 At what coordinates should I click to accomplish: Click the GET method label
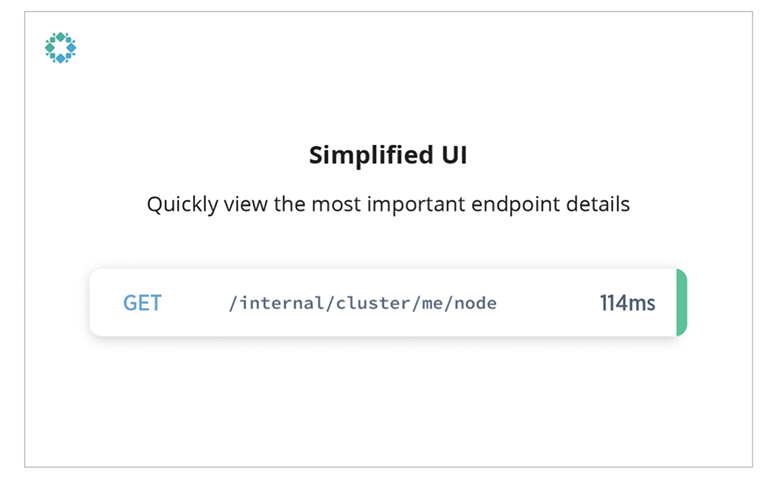[142, 303]
